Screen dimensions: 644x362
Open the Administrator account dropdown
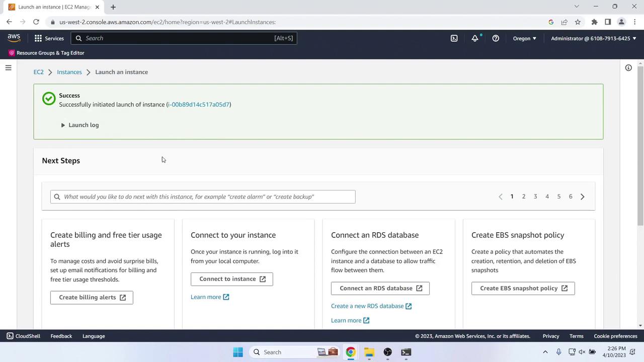point(593,38)
